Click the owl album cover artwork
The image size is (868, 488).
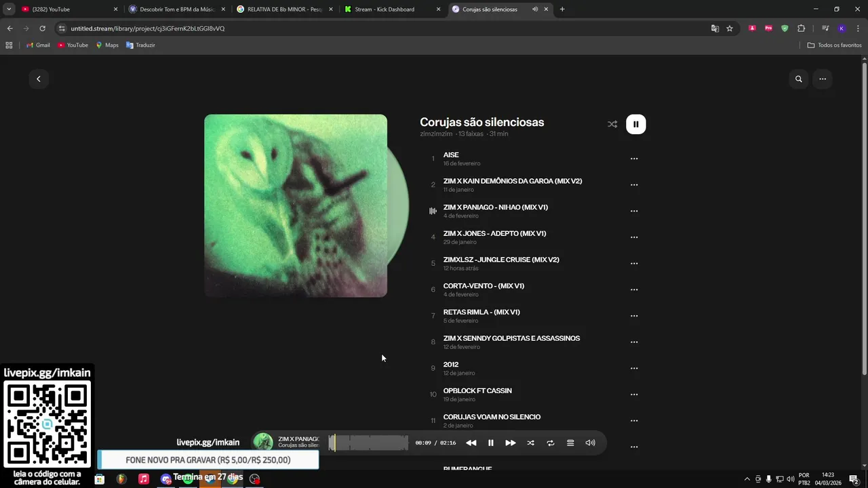296,206
